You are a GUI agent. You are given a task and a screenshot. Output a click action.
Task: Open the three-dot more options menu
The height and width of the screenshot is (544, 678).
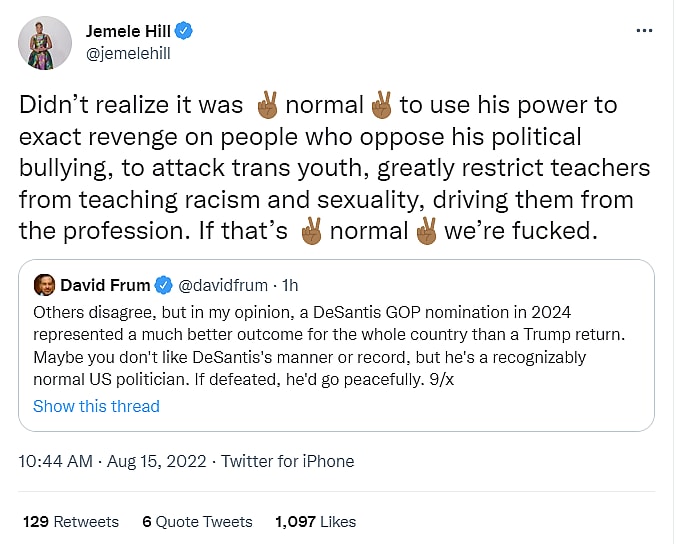click(x=645, y=31)
